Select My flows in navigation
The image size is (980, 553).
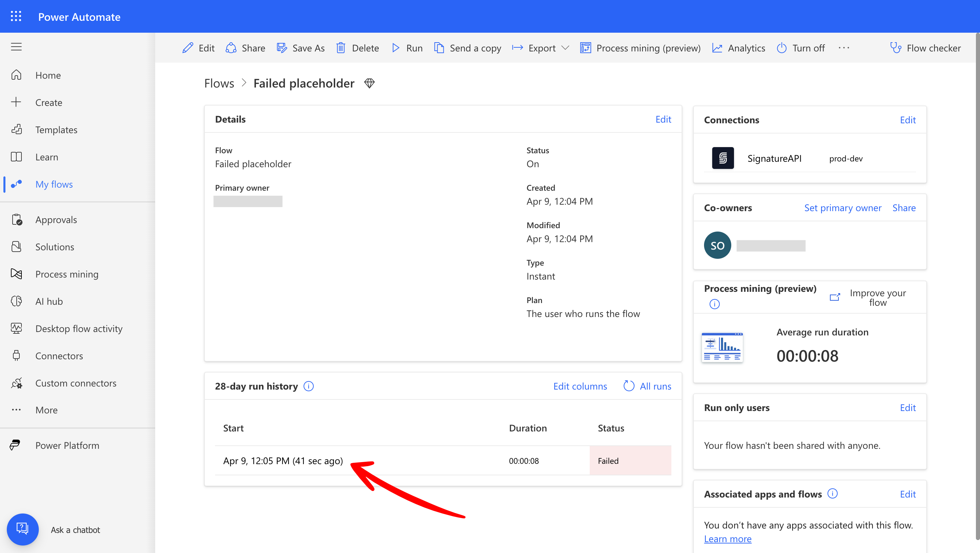tap(54, 184)
